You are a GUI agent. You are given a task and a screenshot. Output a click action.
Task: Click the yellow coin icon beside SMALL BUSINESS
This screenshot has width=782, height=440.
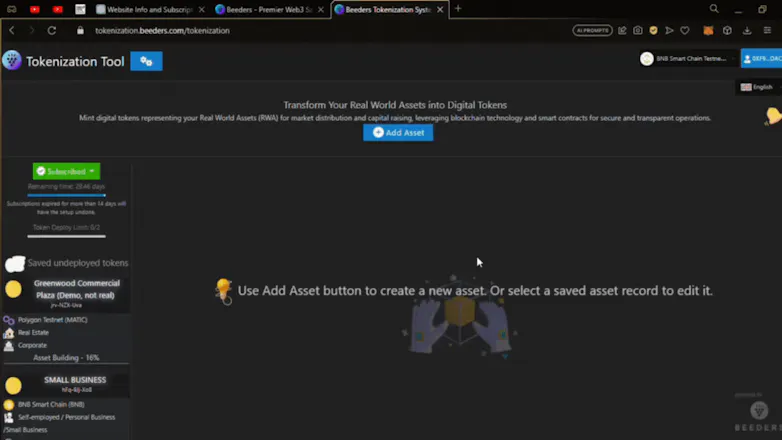tap(13, 385)
